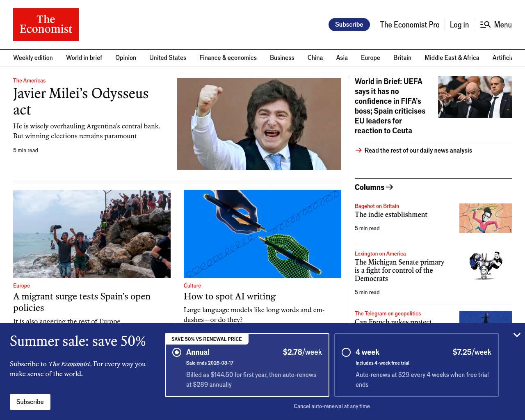This screenshot has height=420, width=525.
Task: Click the Can French nukes protect headline
Action: point(393,321)
